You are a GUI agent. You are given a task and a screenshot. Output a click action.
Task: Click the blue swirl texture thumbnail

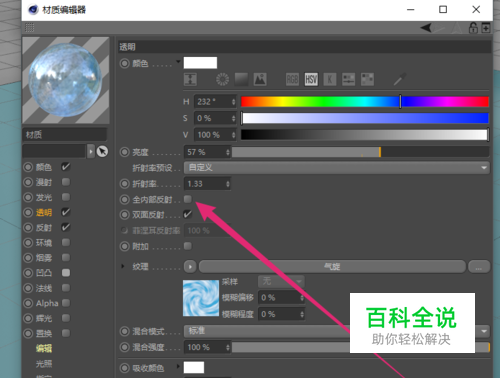tap(201, 298)
